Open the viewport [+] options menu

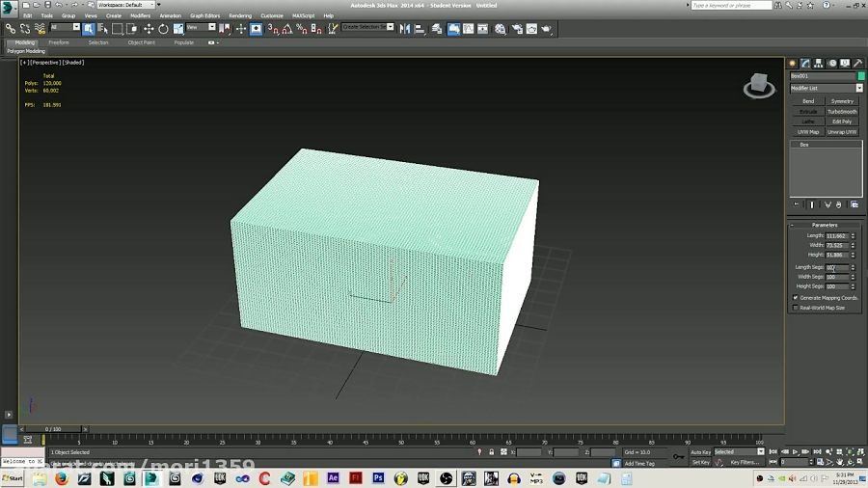(x=24, y=63)
